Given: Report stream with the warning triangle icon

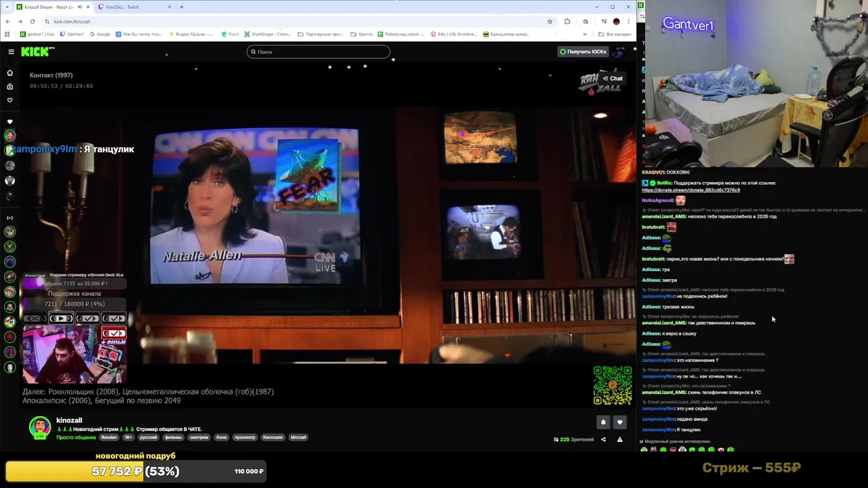Looking at the screenshot, I should click(619, 439).
